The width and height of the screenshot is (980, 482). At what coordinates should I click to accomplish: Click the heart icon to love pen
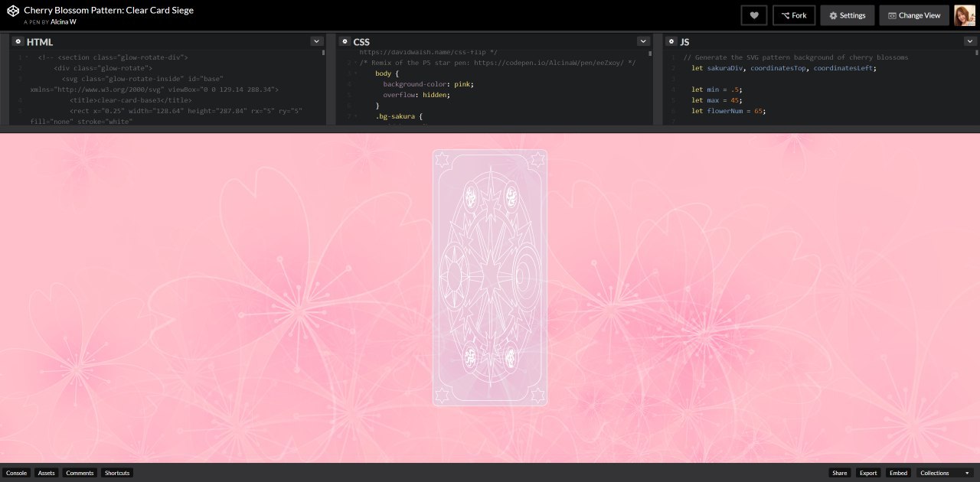click(x=753, y=15)
